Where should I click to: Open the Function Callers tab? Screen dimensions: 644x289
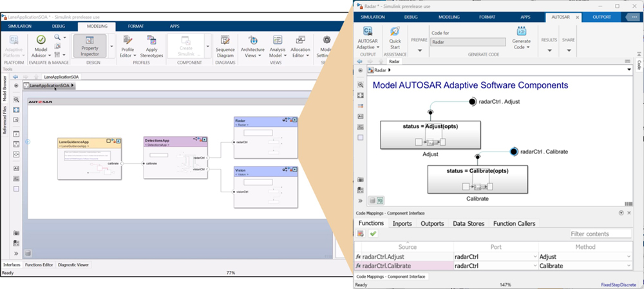tap(514, 224)
